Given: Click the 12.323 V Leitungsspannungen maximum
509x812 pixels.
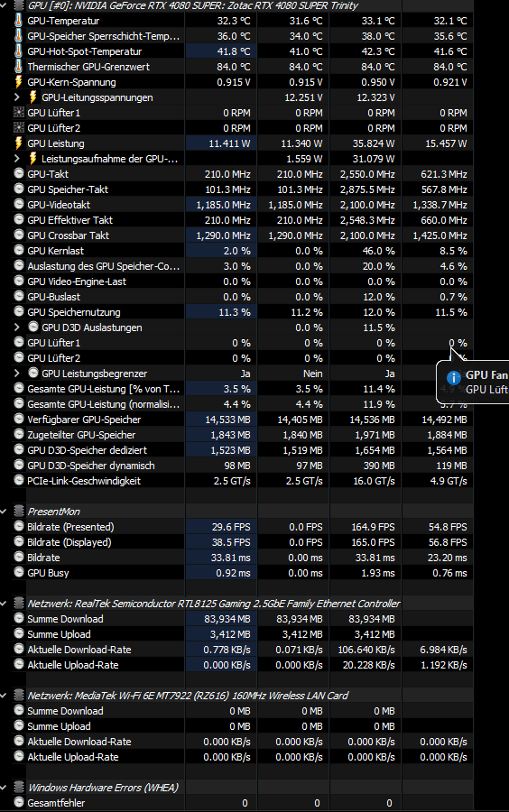Looking at the screenshot, I should coord(375,97).
